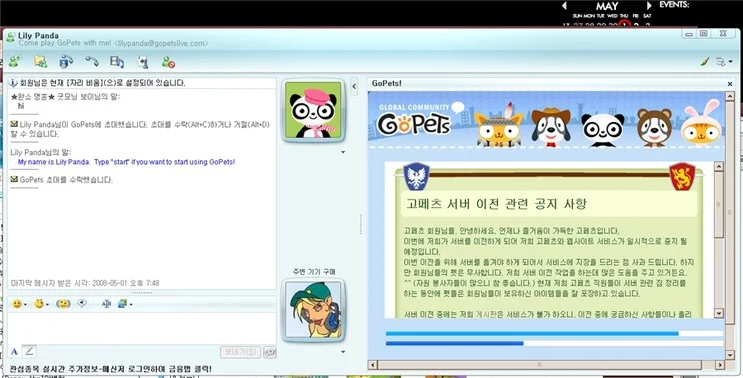Click the brown bear pet in banner
Image resolution: width=743 pixels, height=378 pixels.
point(654,127)
